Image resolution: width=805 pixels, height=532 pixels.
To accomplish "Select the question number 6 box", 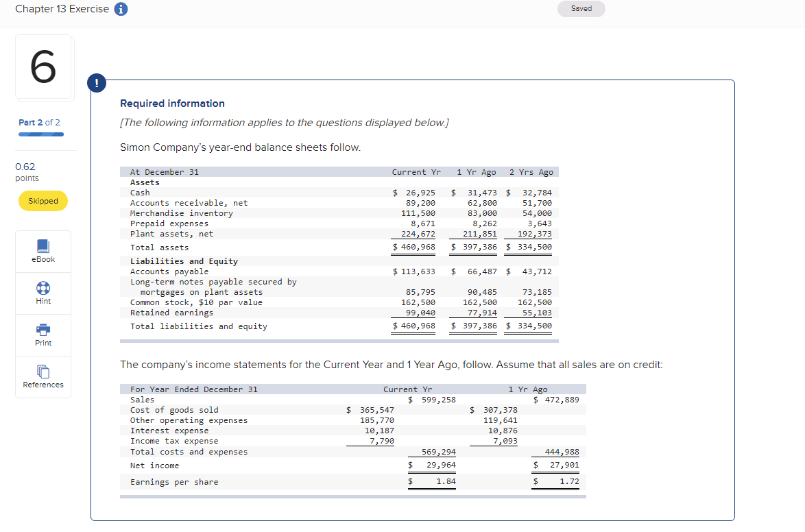I will click(44, 66).
